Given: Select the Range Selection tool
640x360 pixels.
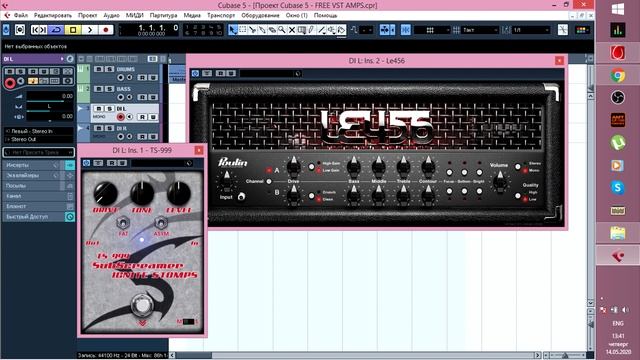Looking at the screenshot, I should tap(242, 30).
